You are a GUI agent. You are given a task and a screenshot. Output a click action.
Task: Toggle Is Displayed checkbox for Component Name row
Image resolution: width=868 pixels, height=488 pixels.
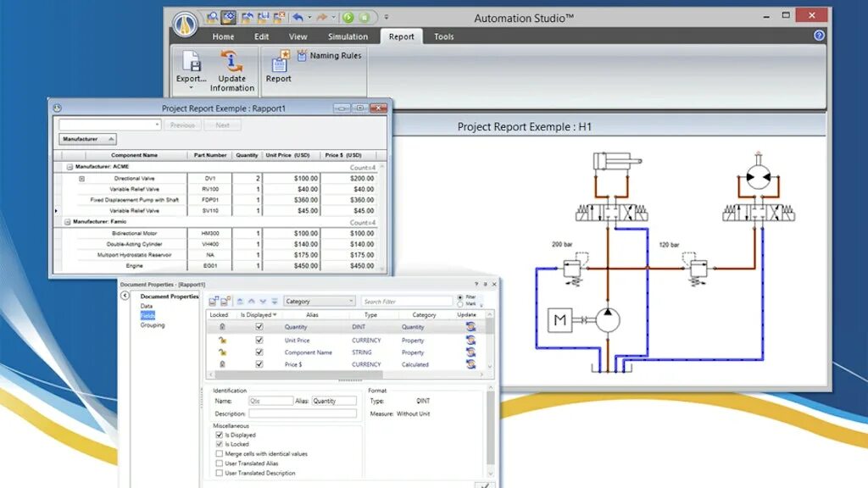(x=259, y=352)
